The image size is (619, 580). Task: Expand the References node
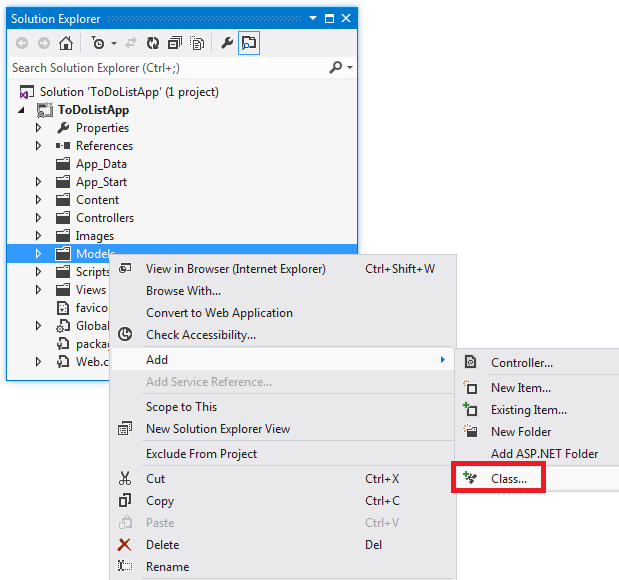(x=38, y=146)
